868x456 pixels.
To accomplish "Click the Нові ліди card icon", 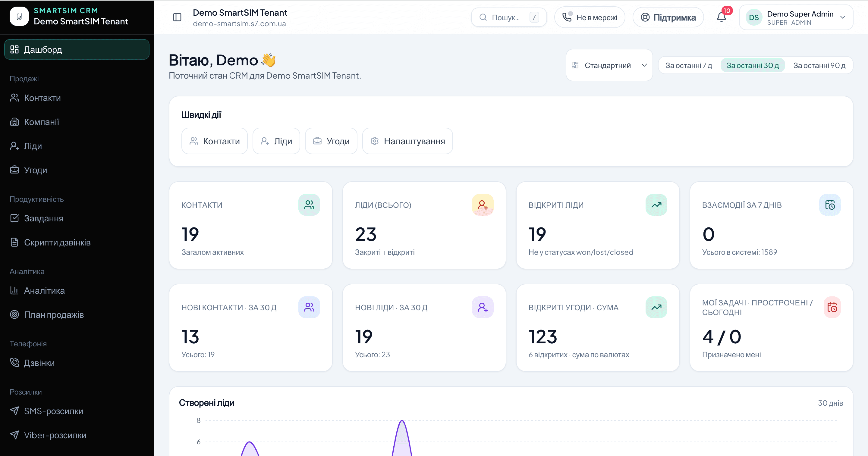I will 483,307.
